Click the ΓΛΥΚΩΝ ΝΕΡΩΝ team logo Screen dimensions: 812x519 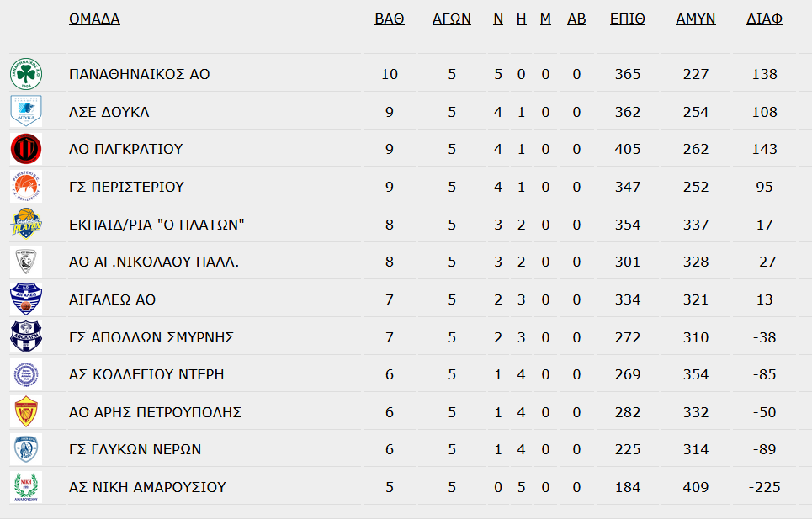pos(26,449)
